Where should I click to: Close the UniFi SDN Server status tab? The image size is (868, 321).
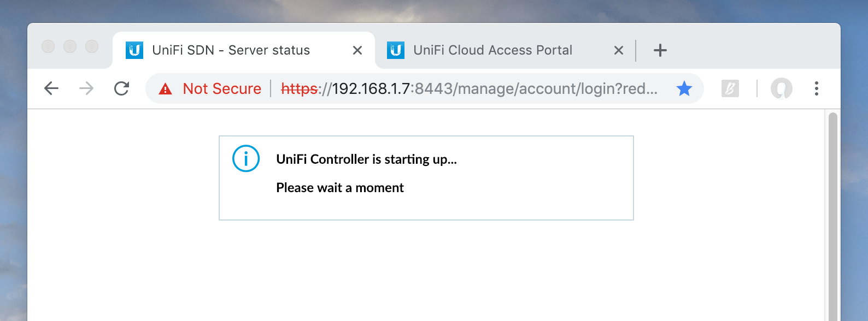click(x=357, y=50)
